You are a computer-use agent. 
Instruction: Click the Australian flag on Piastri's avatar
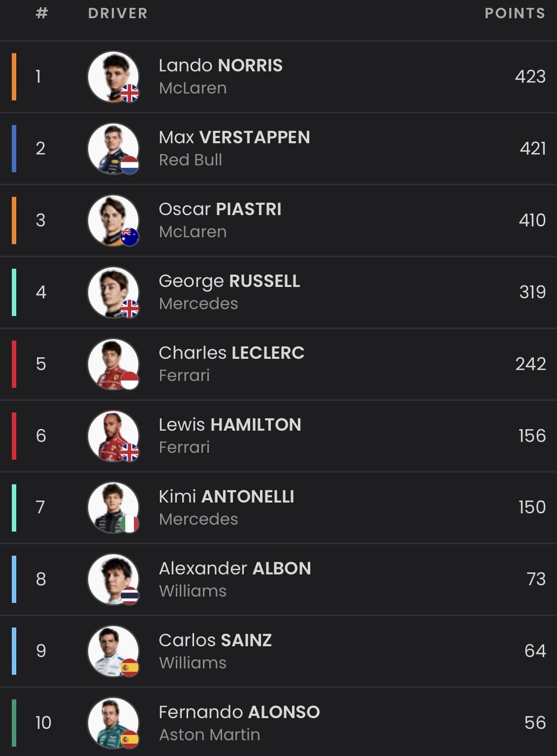coord(130,237)
